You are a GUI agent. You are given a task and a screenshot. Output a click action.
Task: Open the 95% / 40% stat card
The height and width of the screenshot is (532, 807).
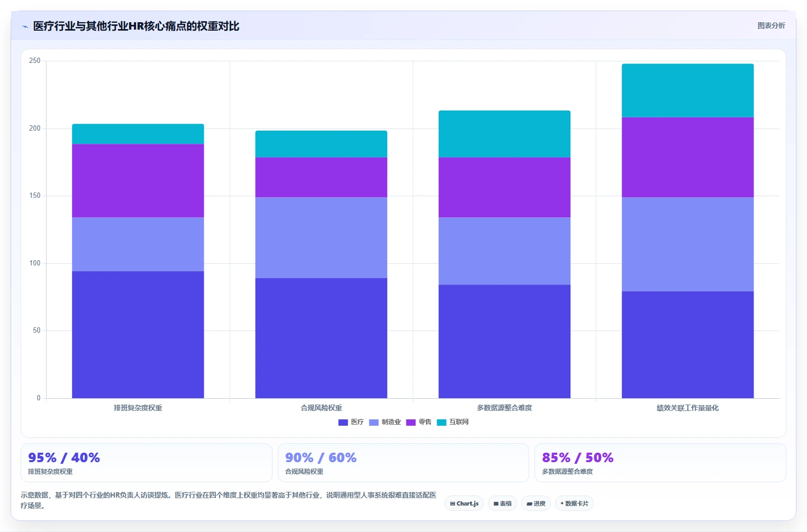(x=147, y=463)
